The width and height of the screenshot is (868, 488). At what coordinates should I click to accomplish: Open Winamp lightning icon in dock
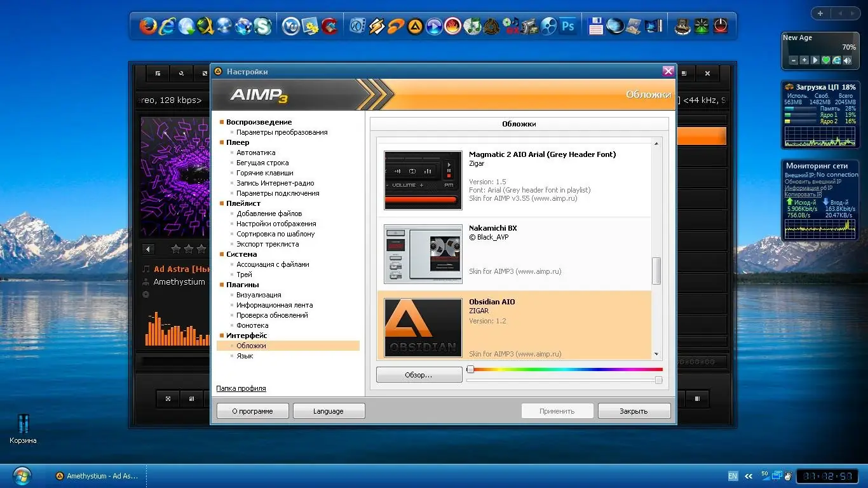[x=377, y=26]
